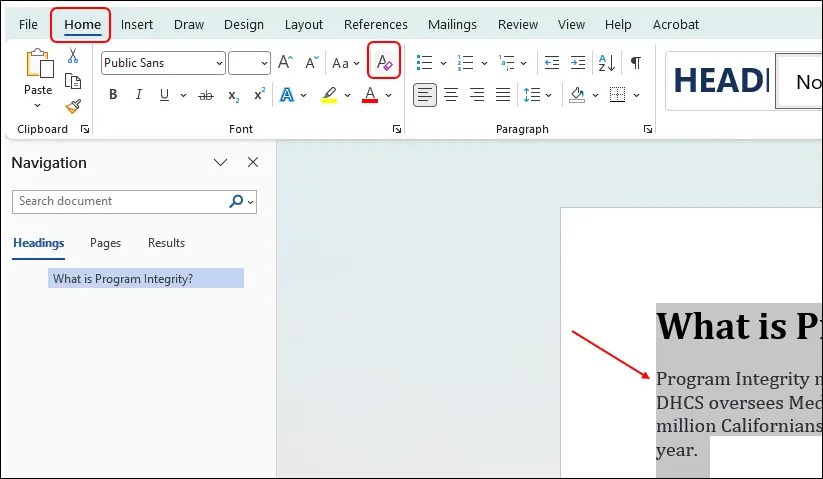The image size is (823, 479).
Task: Sort the selection alphabetically
Action: (x=607, y=63)
